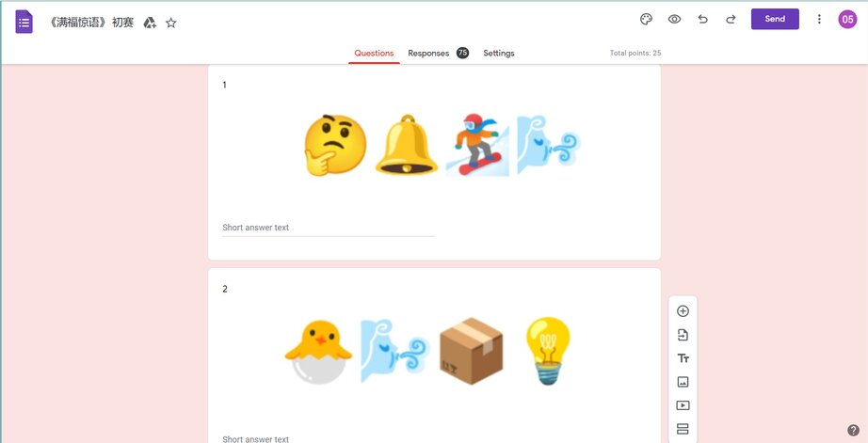Screen dimensions: 868x443
Task: Select the Questions tab
Action: [x=374, y=53]
